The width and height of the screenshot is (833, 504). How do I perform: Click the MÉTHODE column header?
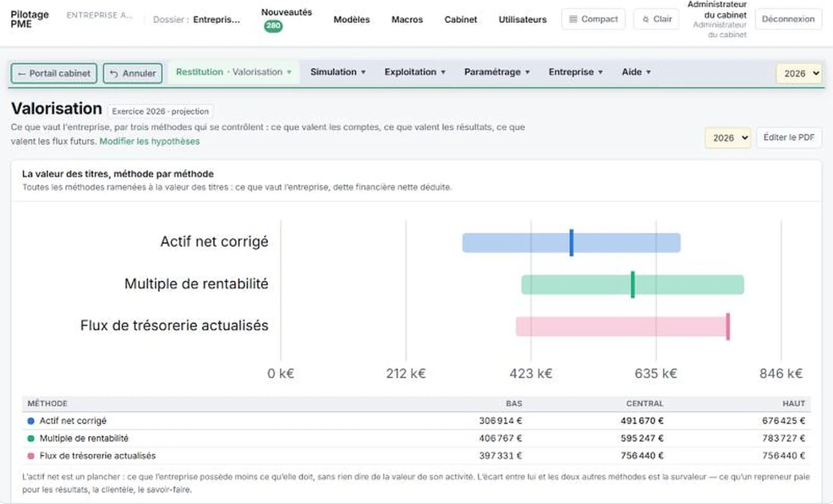[48, 404]
